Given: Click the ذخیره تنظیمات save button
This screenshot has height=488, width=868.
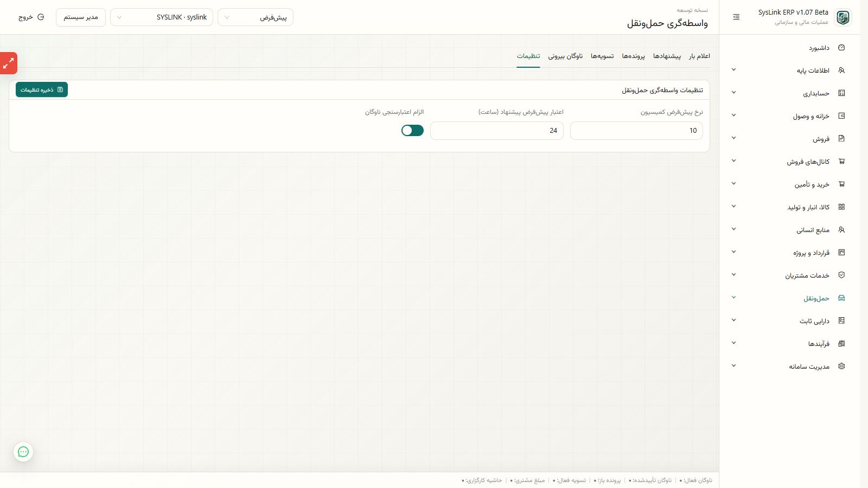Looking at the screenshot, I should [42, 89].
